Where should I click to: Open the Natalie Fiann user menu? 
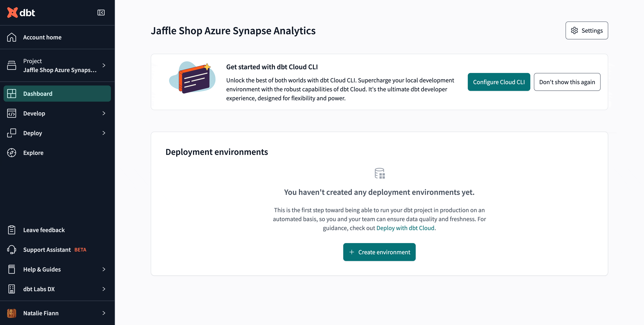pos(104,313)
